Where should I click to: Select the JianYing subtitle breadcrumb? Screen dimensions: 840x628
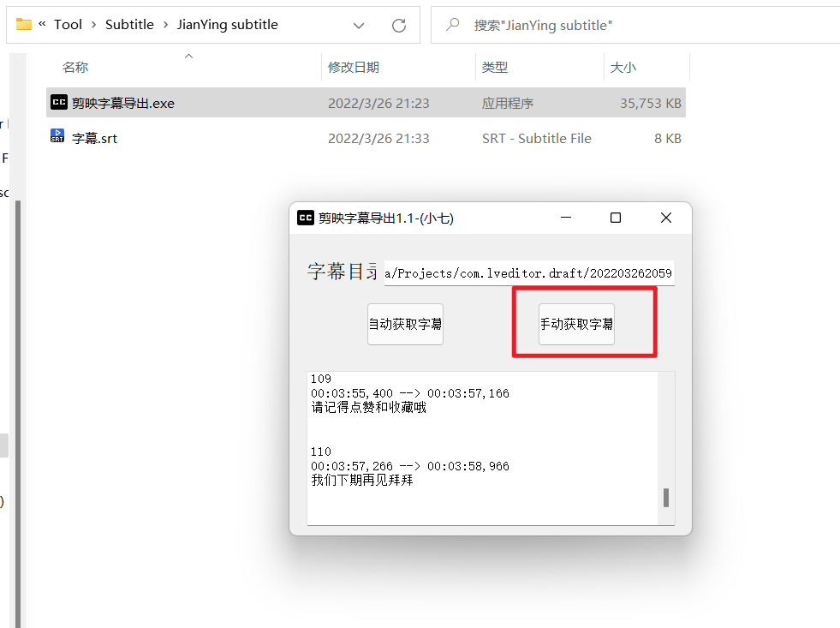pyautogui.click(x=228, y=25)
